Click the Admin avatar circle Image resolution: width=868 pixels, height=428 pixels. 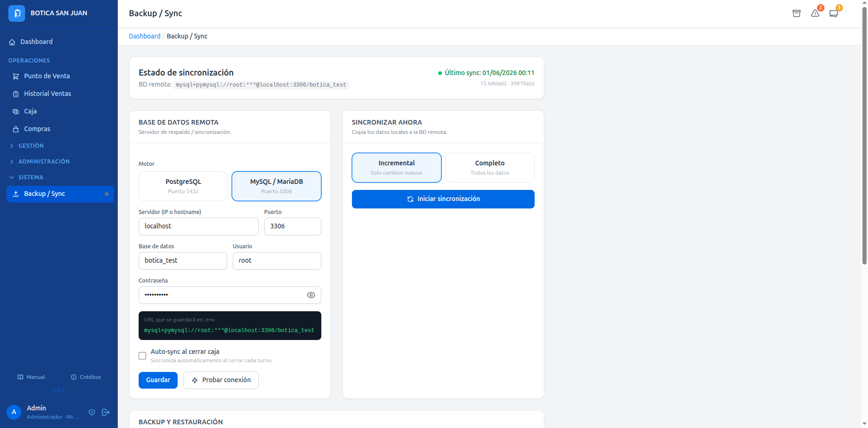pos(14,412)
